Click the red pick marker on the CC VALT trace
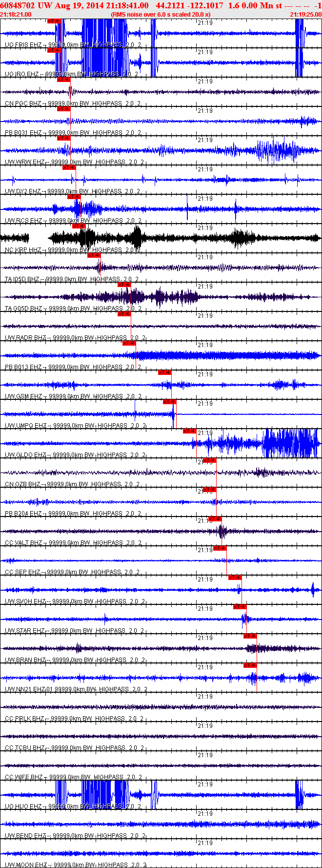Viewport: 322px width, 868px height. (x=215, y=519)
